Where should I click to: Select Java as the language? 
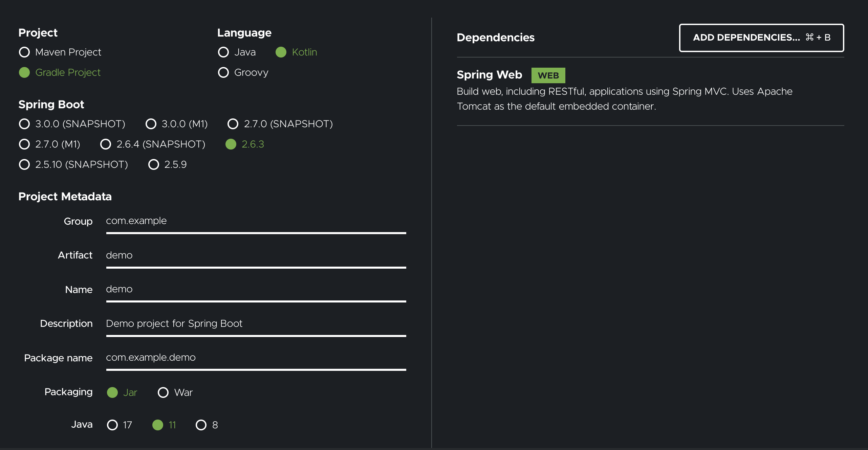[x=223, y=52]
